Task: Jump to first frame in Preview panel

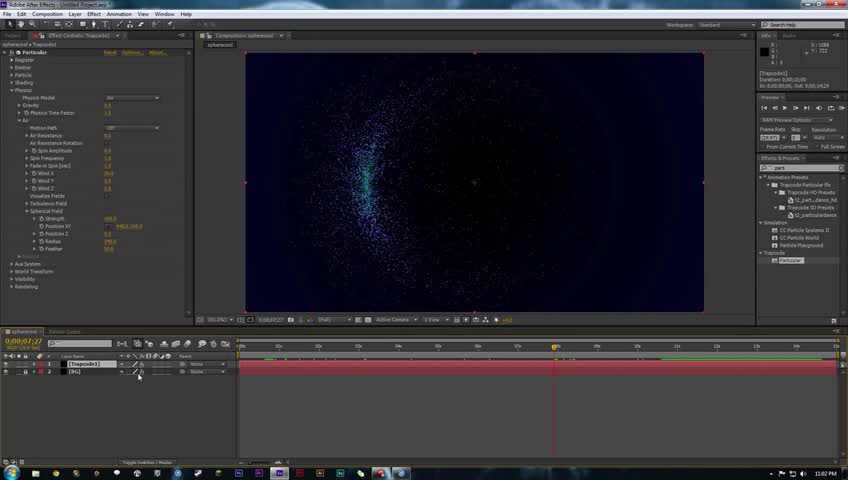Action: coord(764,108)
